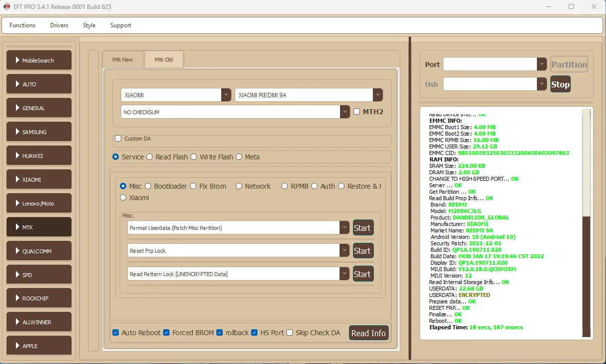This screenshot has width=606, height=364.
Task: Click the Stop button
Action: click(x=560, y=84)
